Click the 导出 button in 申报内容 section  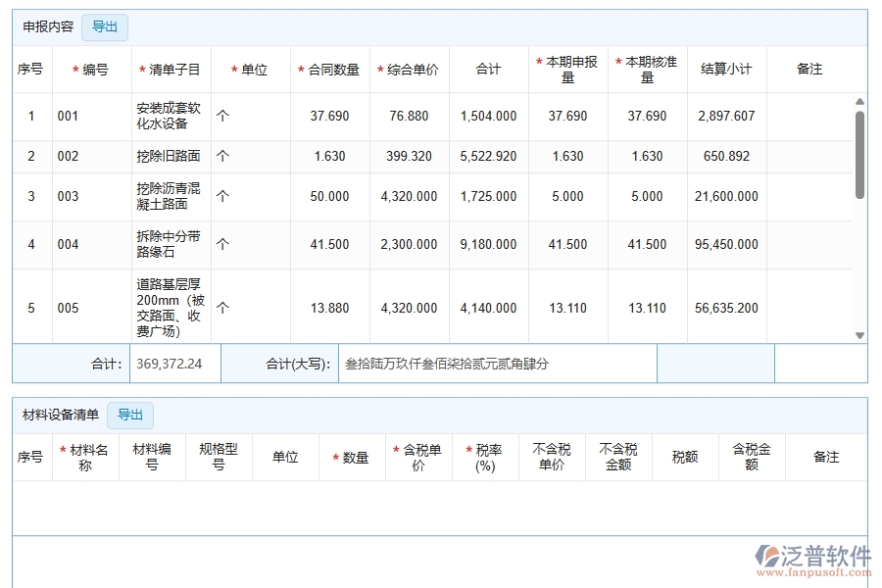tap(104, 27)
